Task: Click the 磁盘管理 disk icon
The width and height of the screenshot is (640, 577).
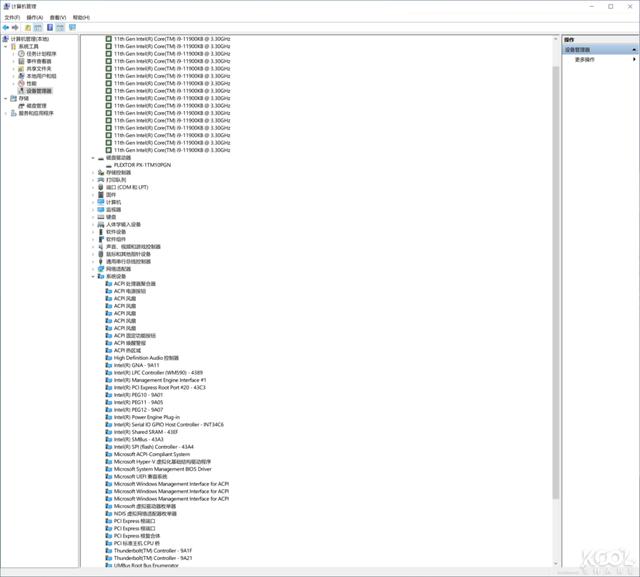Action: (21, 106)
